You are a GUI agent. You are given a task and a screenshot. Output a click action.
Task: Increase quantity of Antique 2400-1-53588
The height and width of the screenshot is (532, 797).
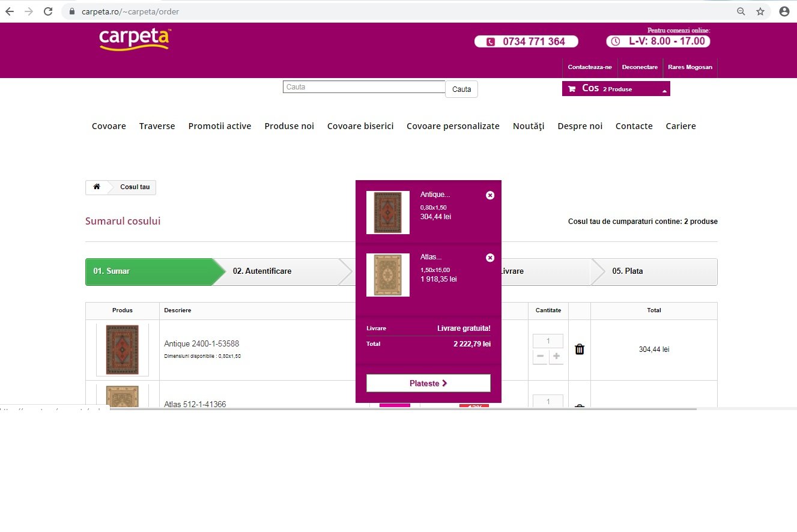556,357
